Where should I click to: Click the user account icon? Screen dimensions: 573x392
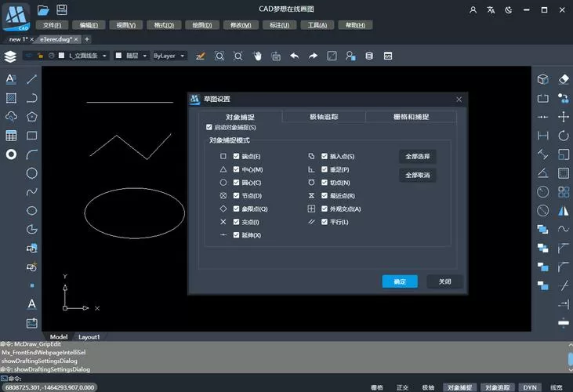pyautogui.click(x=473, y=10)
